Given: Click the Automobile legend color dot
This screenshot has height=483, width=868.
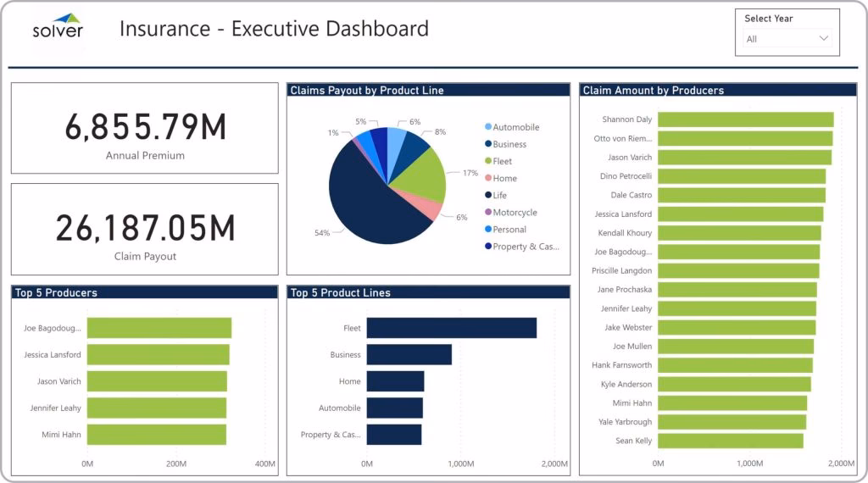Looking at the screenshot, I should pyautogui.click(x=488, y=127).
